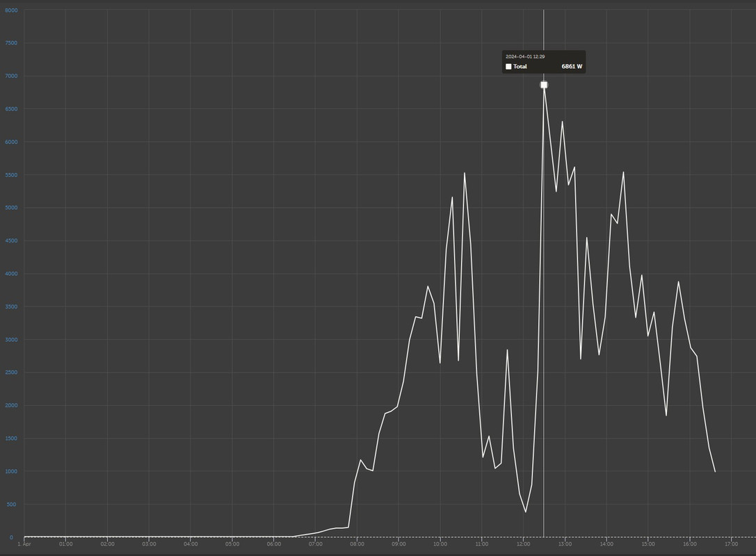The height and width of the screenshot is (556, 756).
Task: Click the 16:00 x-axis label
Action: pyautogui.click(x=690, y=544)
